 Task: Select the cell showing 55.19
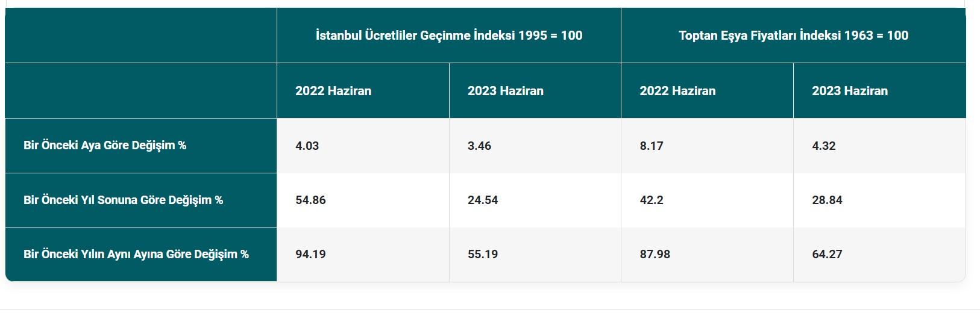(483, 254)
